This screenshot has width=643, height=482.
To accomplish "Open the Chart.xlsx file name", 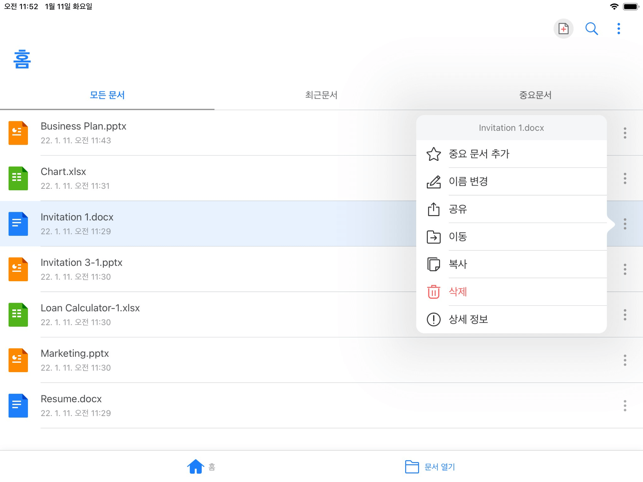I will (x=63, y=171).
